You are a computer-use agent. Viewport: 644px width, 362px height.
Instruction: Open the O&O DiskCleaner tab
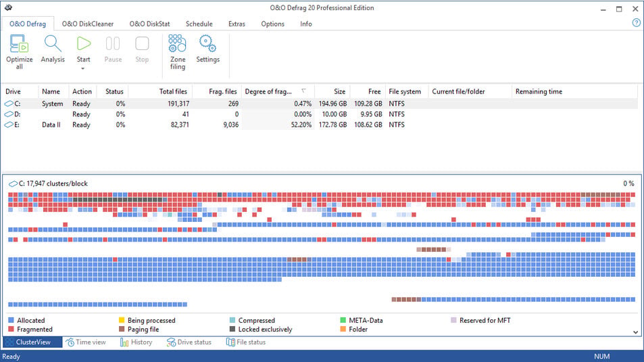pyautogui.click(x=87, y=24)
